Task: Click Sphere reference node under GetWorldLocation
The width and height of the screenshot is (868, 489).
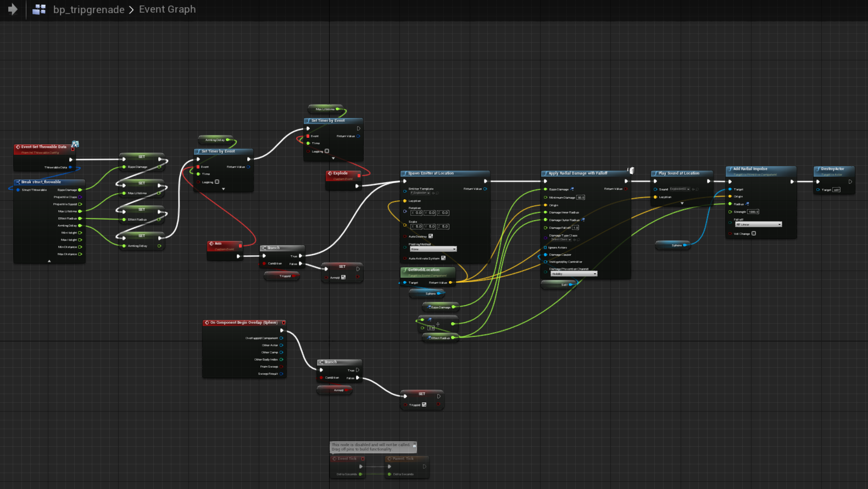Action: [x=427, y=294]
